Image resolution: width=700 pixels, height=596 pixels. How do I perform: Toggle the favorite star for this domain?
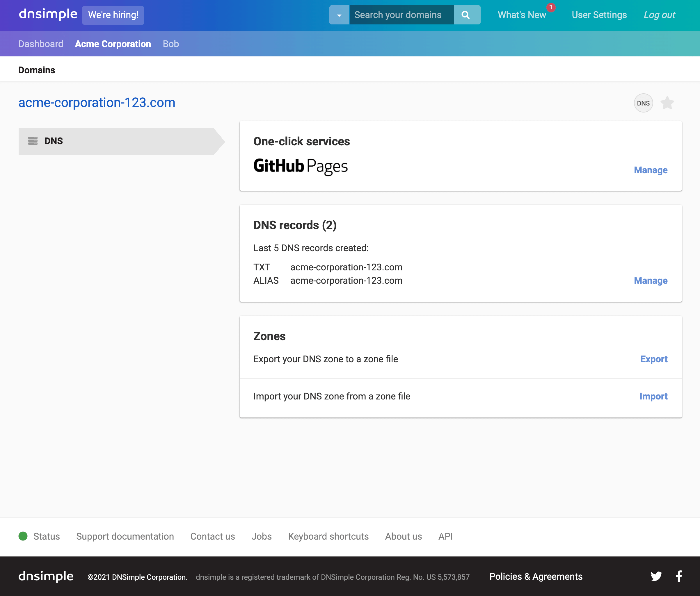coord(667,103)
